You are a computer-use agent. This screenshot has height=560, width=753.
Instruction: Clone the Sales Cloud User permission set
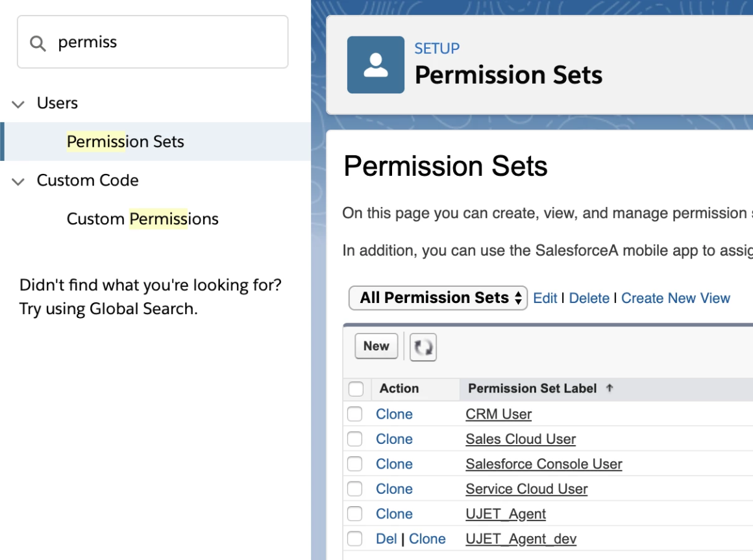394,439
